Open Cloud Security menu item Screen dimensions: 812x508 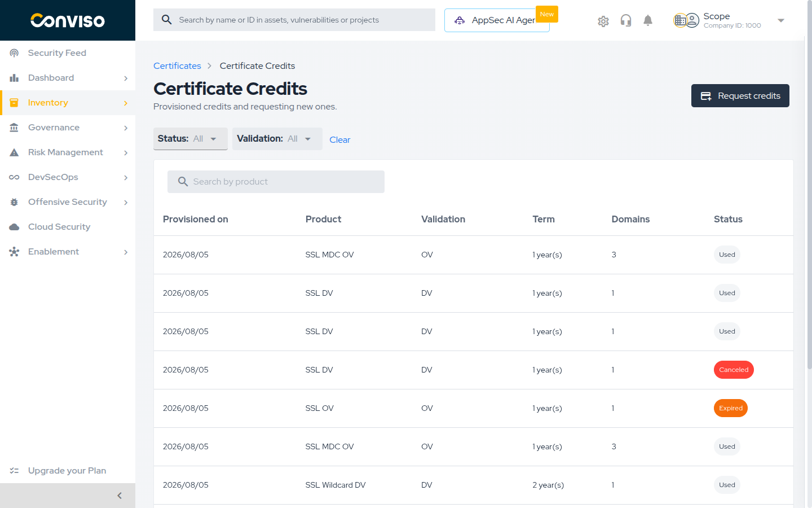click(x=68, y=227)
